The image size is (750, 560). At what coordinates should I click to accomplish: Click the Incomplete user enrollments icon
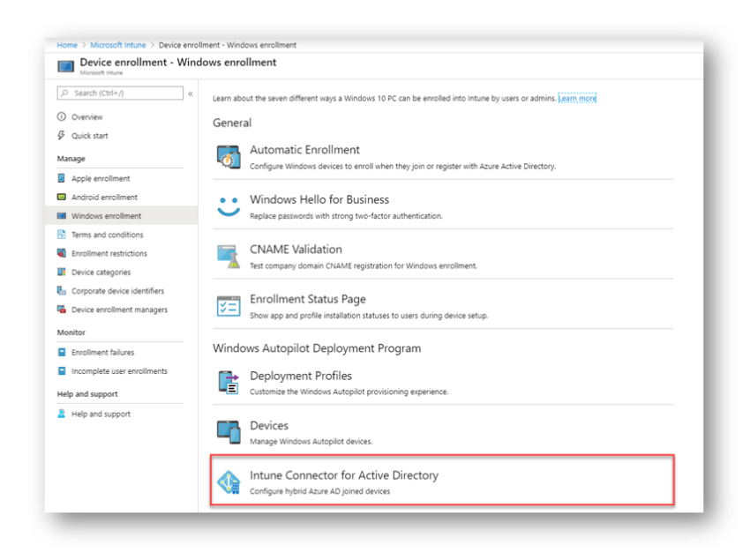(62, 370)
